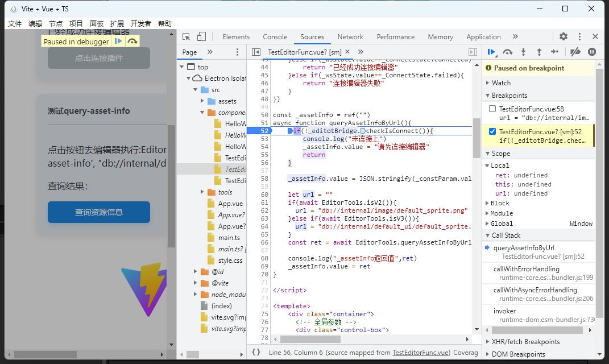The image size is (609, 364).
Task: Activate the inspect element picker
Action: click(x=187, y=37)
